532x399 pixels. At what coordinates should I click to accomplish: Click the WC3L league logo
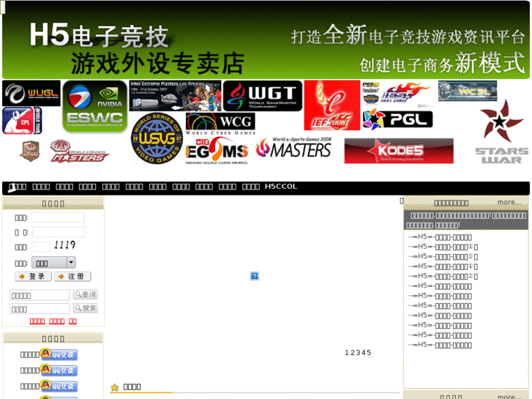pyautogui.click(x=468, y=91)
